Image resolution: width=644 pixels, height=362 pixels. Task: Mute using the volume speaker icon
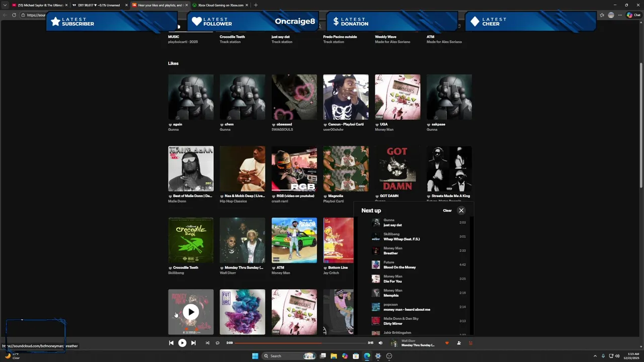coord(380,343)
